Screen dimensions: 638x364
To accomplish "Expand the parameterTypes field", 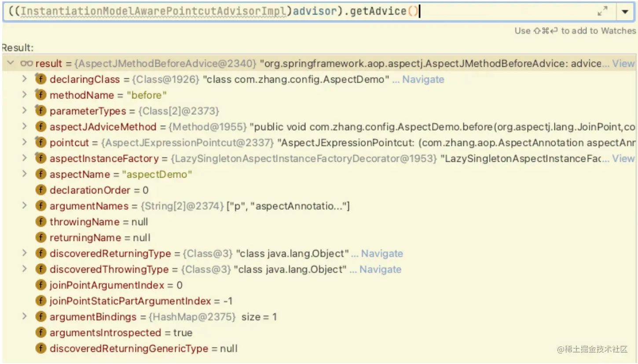I will [x=25, y=111].
